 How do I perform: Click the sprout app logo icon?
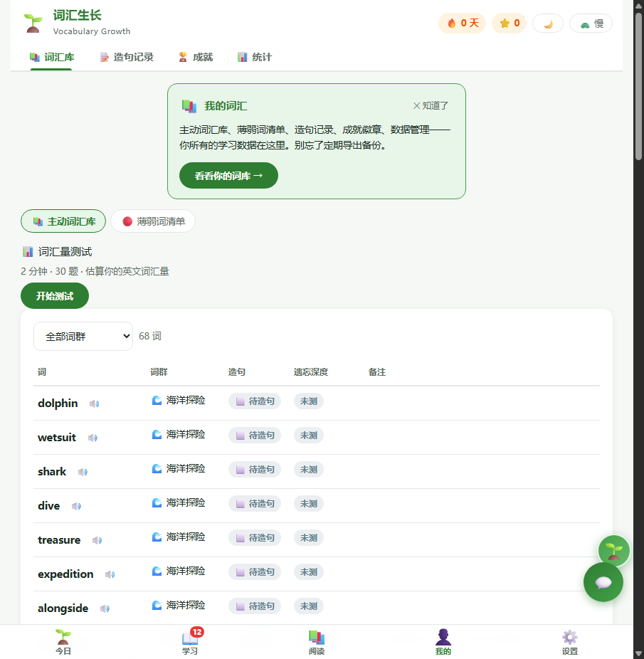33,23
